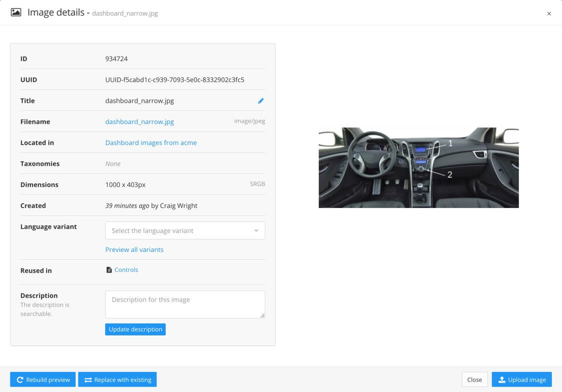
Task: Click the image icon in the dialog header
Action: 17,12
